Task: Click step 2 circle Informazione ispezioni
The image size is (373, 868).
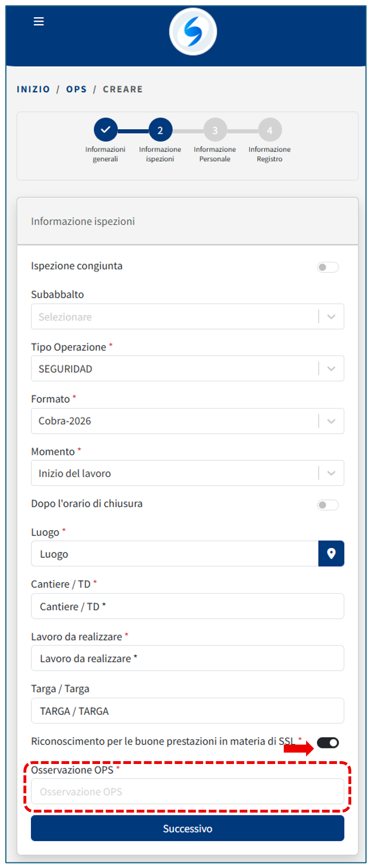Action: [160, 130]
